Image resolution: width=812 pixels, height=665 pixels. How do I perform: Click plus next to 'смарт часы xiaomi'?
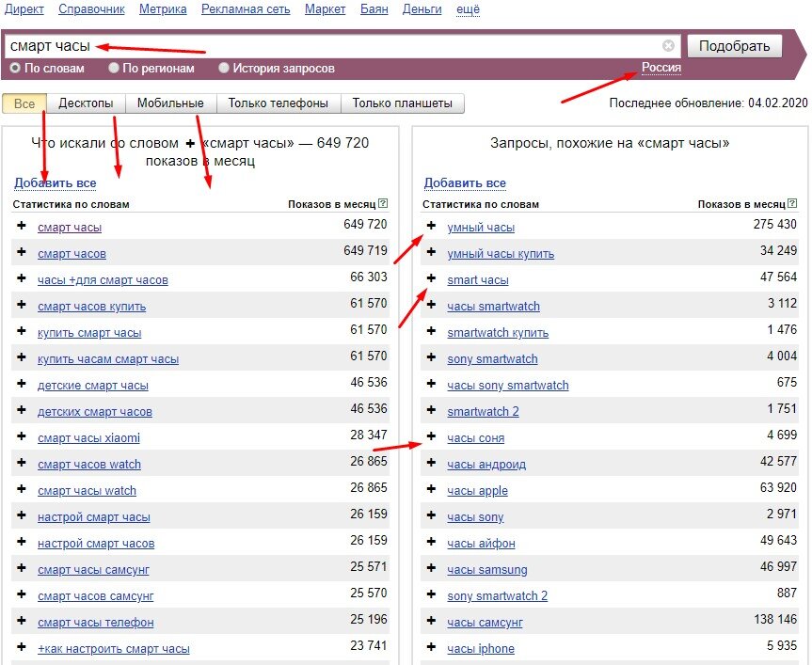[22, 436]
